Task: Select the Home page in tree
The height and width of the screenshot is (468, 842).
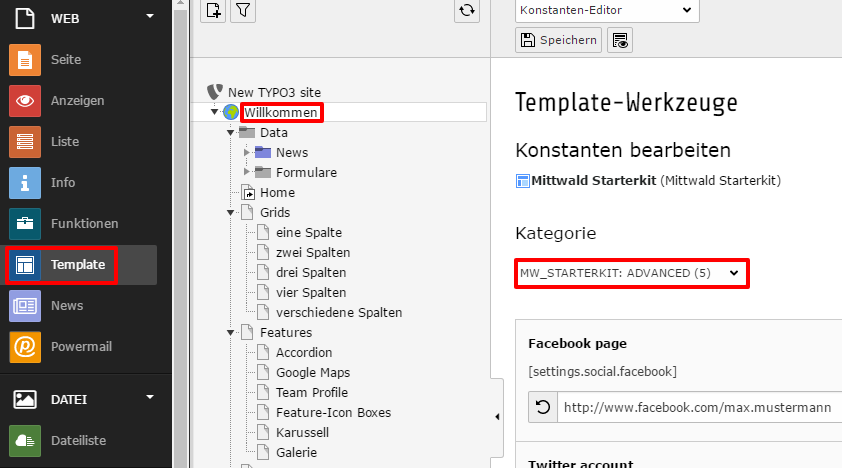Action: (278, 192)
